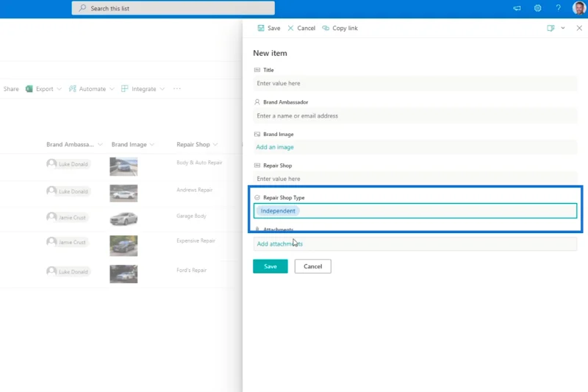Click the Export Excel icon
588x392 pixels.
click(29, 89)
